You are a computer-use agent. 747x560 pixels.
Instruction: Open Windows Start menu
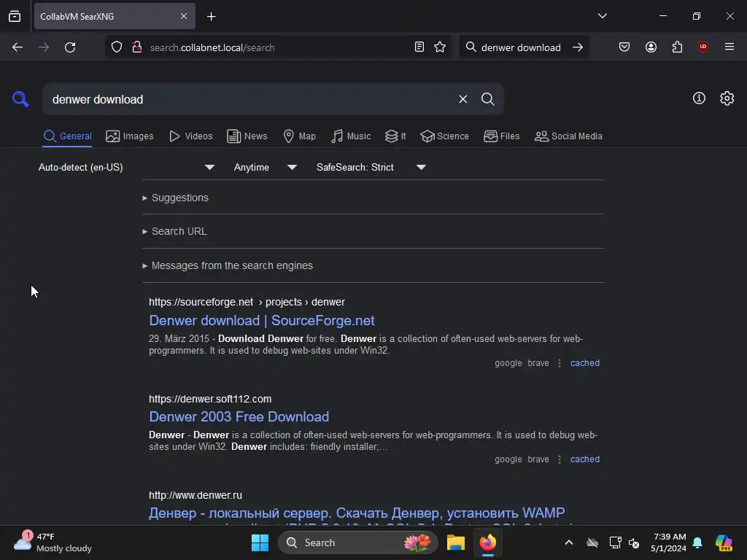pos(260,542)
